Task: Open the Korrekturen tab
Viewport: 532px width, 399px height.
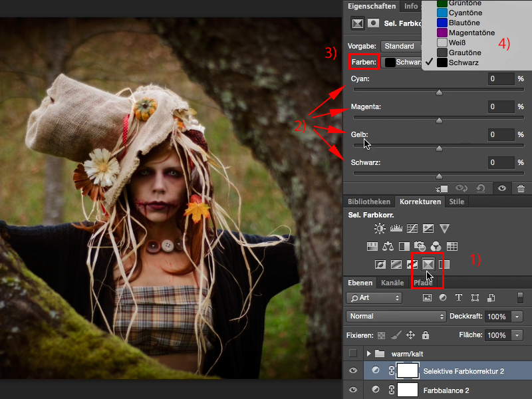Action: (x=420, y=201)
